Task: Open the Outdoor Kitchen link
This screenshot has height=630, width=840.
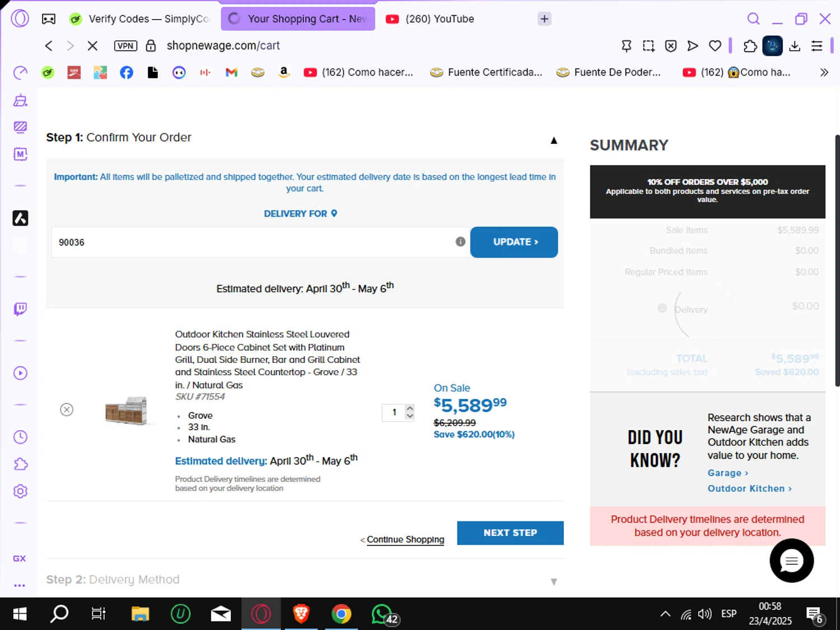Action: pos(749,489)
